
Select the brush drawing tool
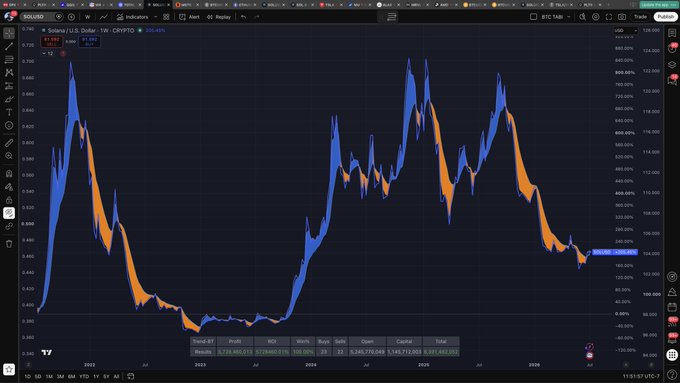coord(9,99)
